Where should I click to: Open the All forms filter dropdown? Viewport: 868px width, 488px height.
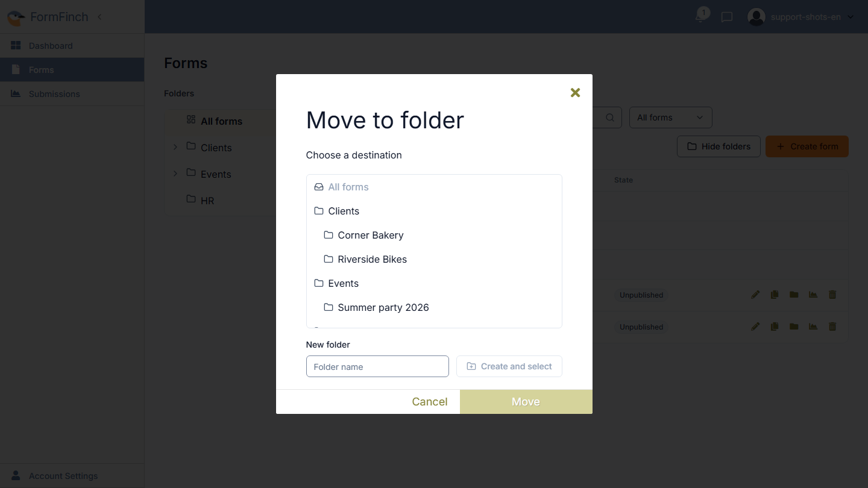tap(671, 117)
